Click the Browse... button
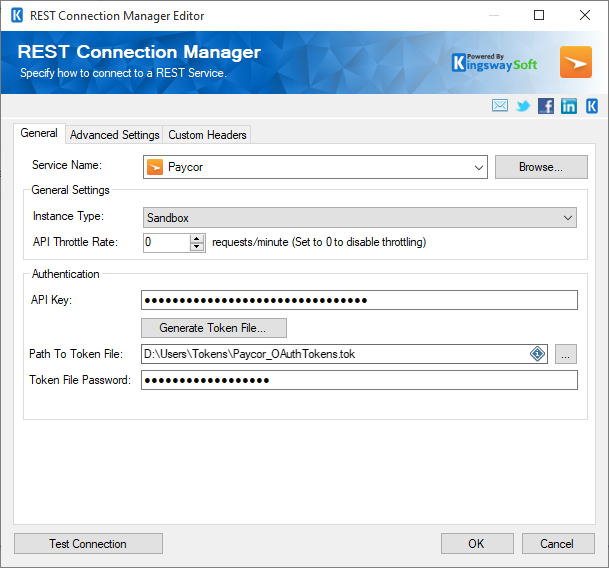Viewport: 609px width, 568px height. point(541,167)
